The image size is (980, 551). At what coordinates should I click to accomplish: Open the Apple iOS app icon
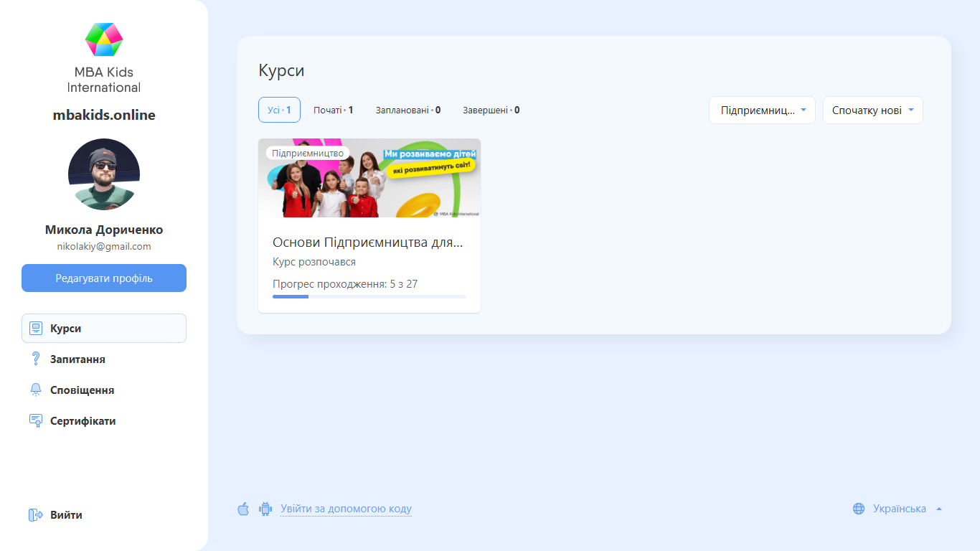[243, 509]
